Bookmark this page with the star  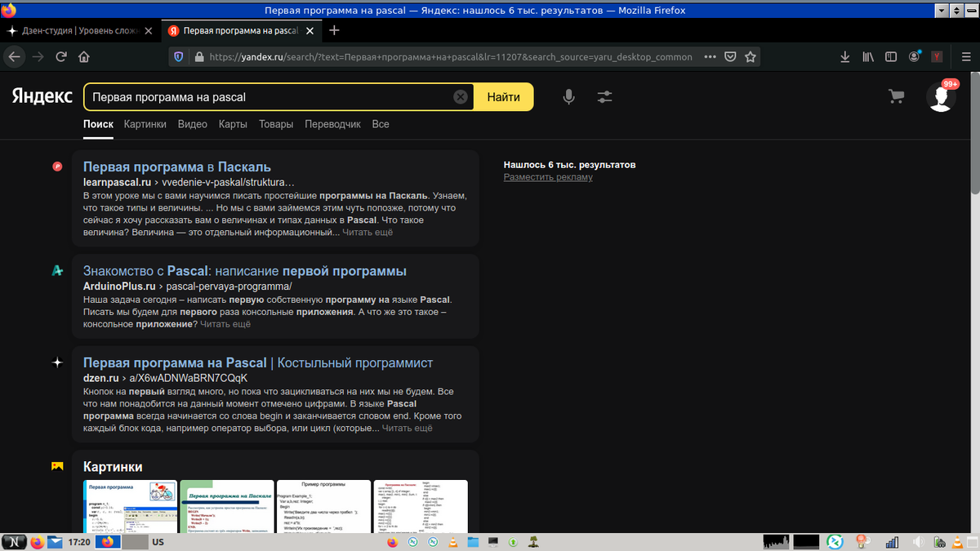tap(751, 57)
